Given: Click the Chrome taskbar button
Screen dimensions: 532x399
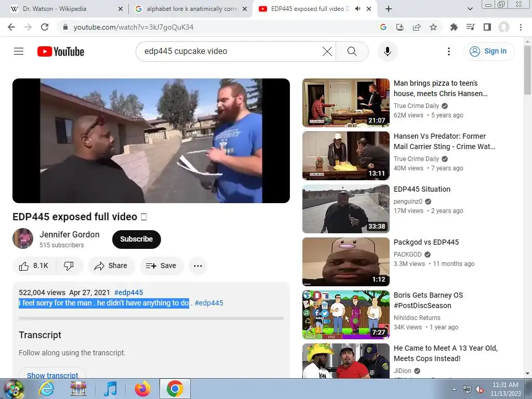Looking at the screenshot, I should click(175, 389).
